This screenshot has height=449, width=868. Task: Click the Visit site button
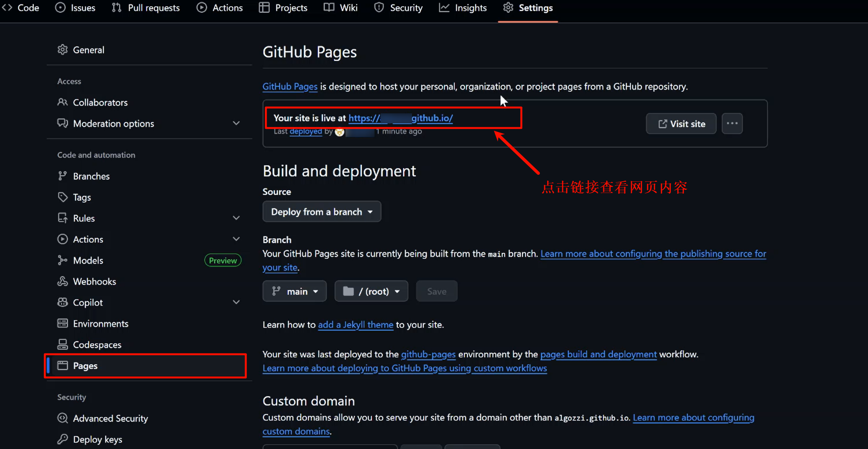pos(681,124)
